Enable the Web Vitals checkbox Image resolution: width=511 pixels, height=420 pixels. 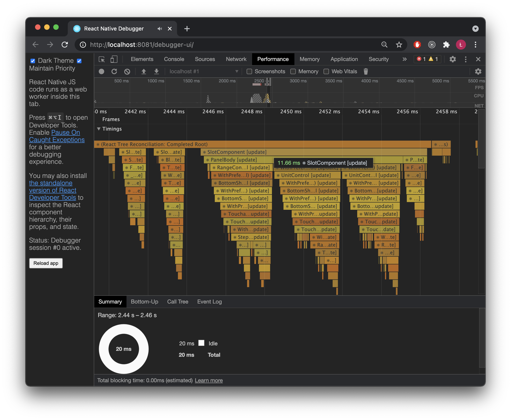pos(326,72)
